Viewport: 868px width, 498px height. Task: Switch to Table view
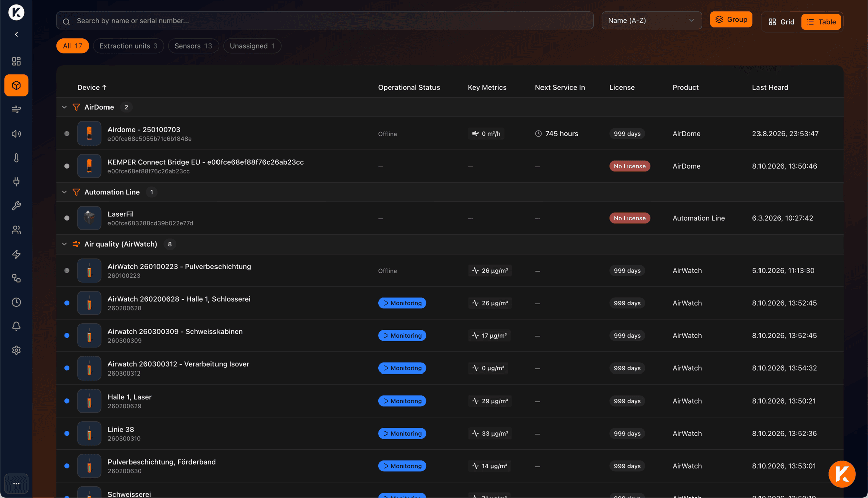[x=821, y=22]
